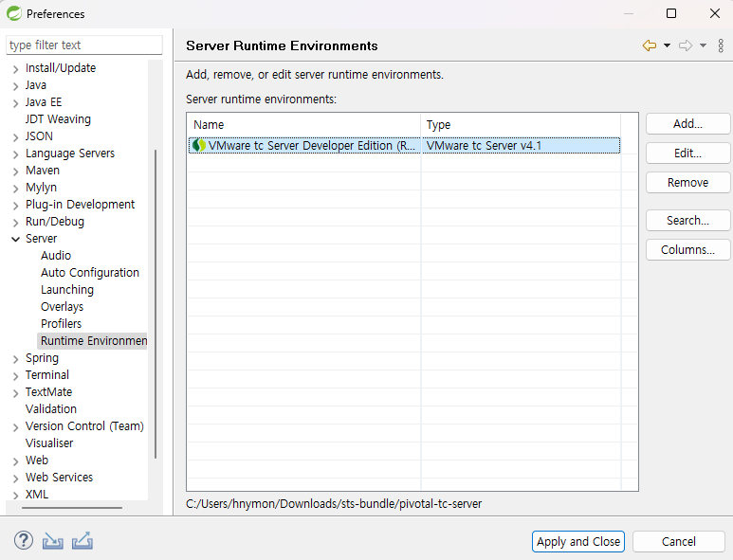Expand the Web tree node
This screenshot has width=733, height=560.
point(15,461)
